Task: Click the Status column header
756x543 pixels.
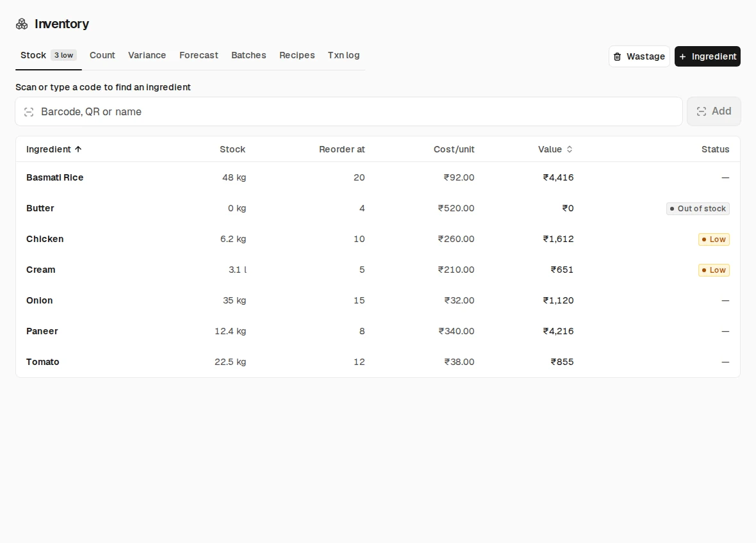Action: tap(715, 149)
